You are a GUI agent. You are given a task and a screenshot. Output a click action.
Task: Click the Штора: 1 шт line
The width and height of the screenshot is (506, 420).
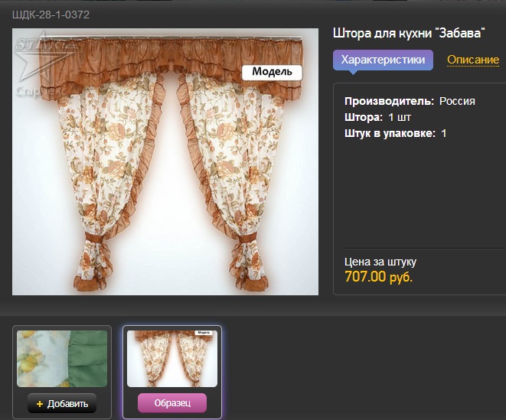(x=377, y=117)
